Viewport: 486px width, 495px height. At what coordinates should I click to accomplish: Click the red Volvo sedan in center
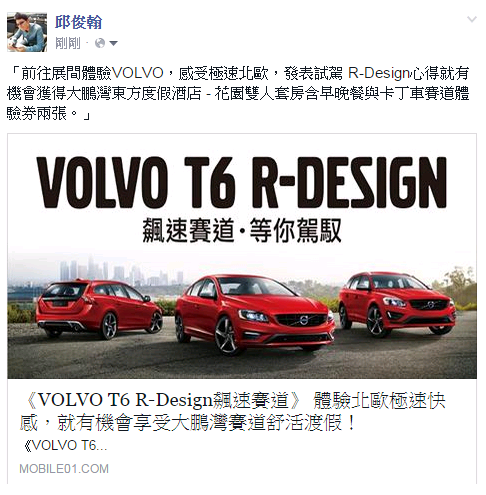(x=255, y=314)
